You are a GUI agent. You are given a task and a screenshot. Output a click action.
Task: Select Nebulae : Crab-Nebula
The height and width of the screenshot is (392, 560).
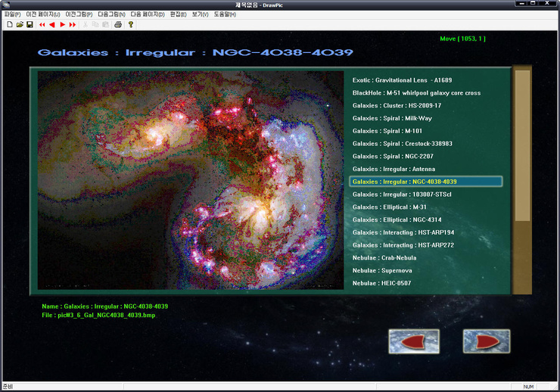[384, 258]
